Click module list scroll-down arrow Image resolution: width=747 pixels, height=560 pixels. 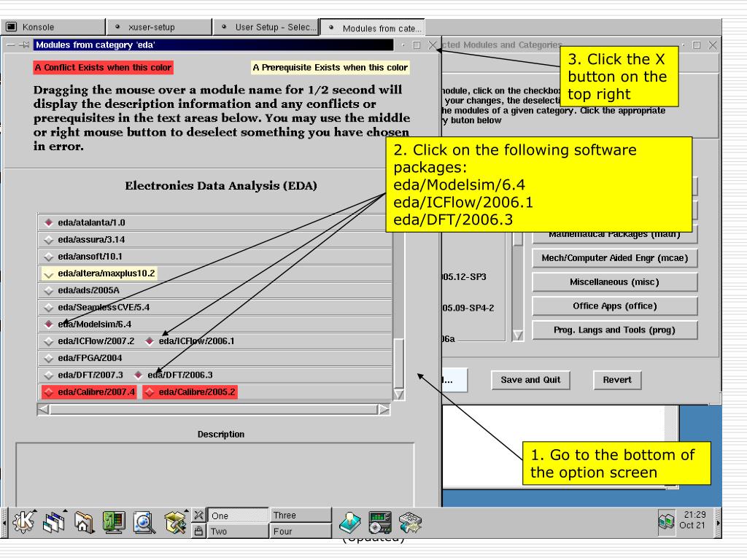pos(399,394)
